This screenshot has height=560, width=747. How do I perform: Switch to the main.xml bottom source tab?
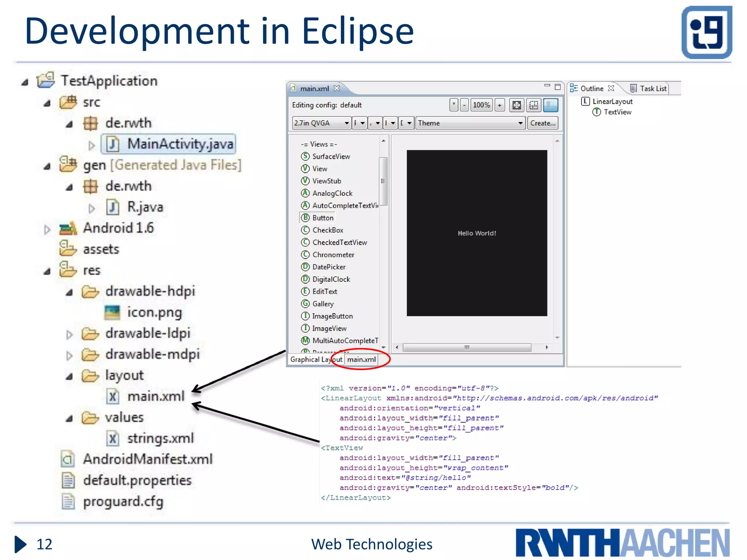[361, 359]
